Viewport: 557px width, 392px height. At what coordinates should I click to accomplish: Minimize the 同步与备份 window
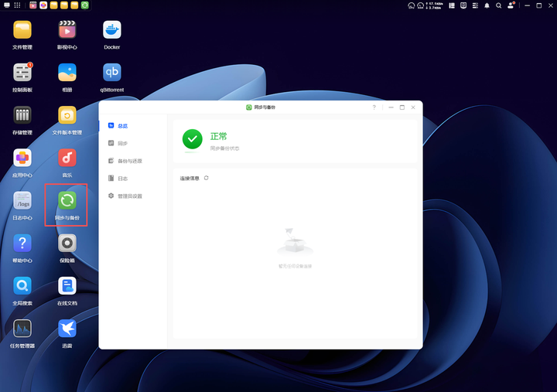pos(391,107)
